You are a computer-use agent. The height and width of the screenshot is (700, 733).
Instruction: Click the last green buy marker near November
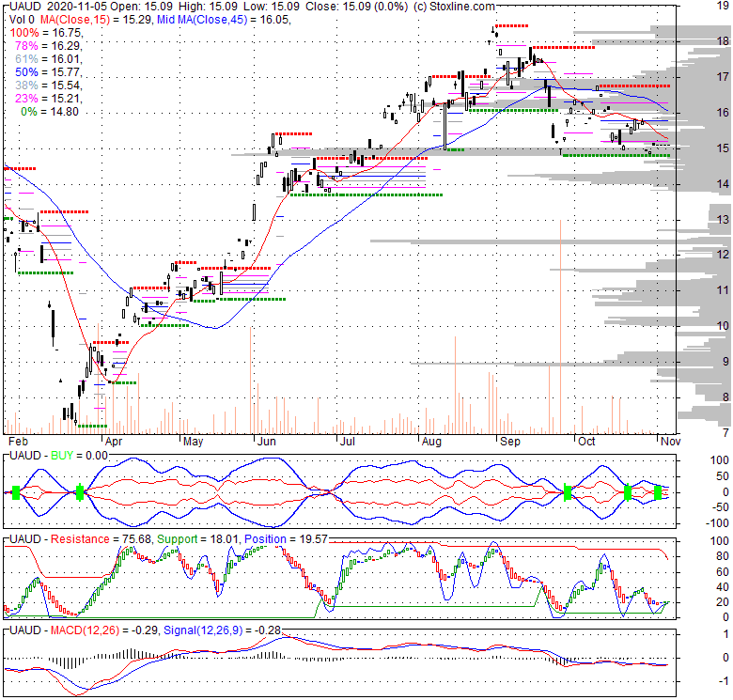tap(658, 492)
